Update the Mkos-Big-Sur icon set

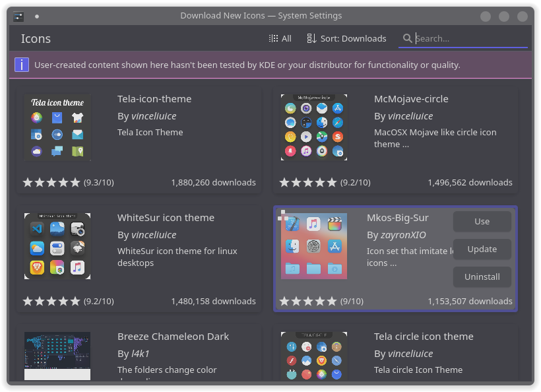click(482, 249)
